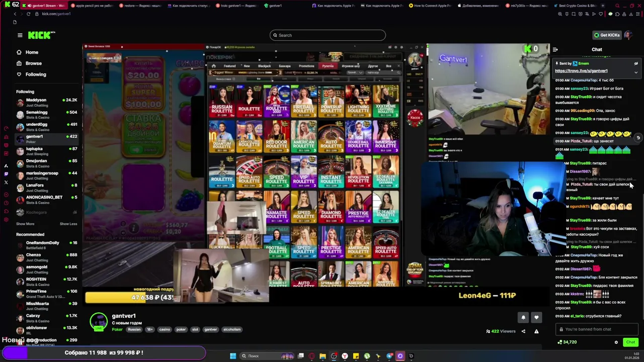Image resolution: width=644 pixels, height=362 pixels.
Task: Open Chenzo's recommended channel
Action: [x=47, y=257]
